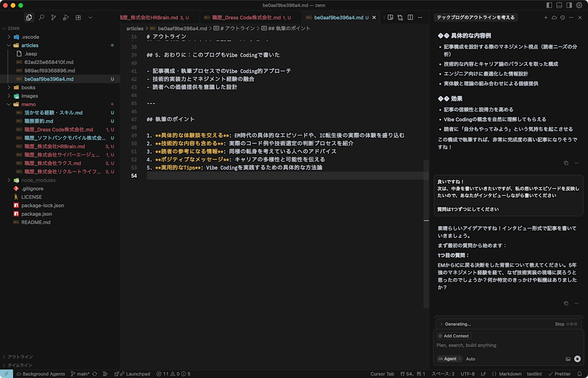
Task: Open LICENSE file
Action: 60,197
